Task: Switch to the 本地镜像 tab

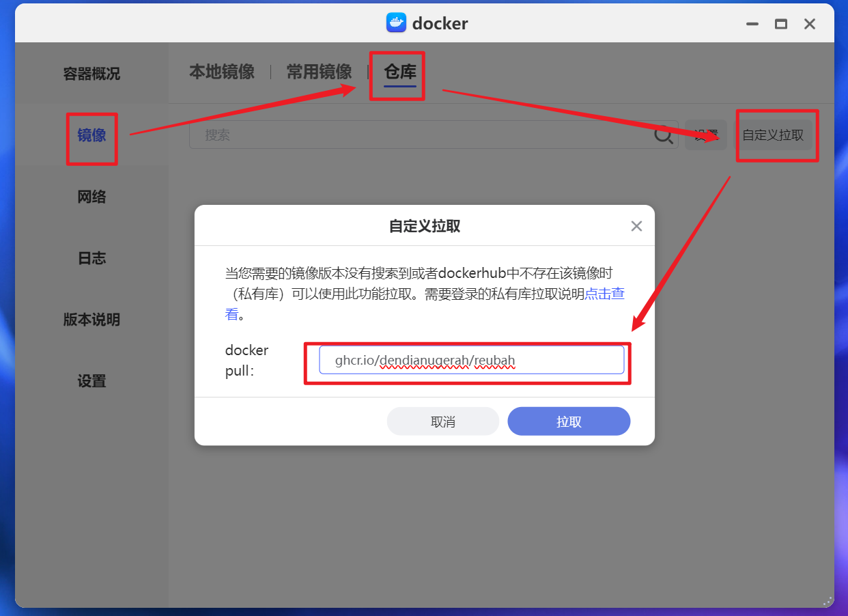Action: pos(222,71)
